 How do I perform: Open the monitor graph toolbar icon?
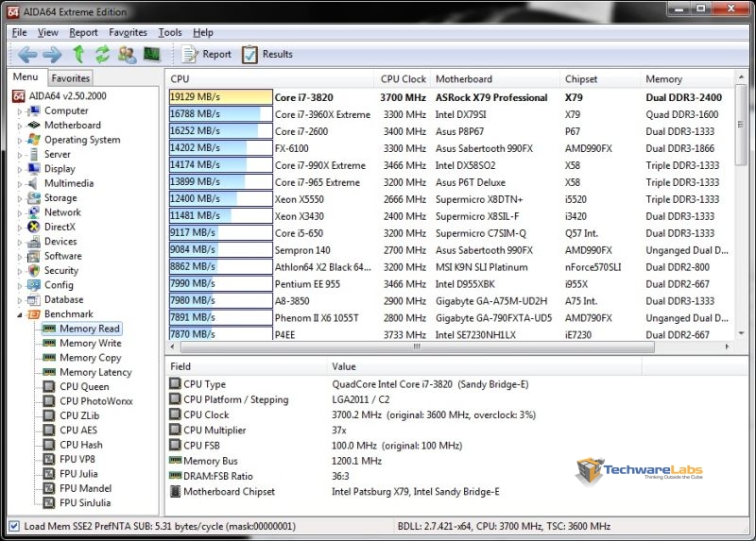pyautogui.click(x=152, y=54)
